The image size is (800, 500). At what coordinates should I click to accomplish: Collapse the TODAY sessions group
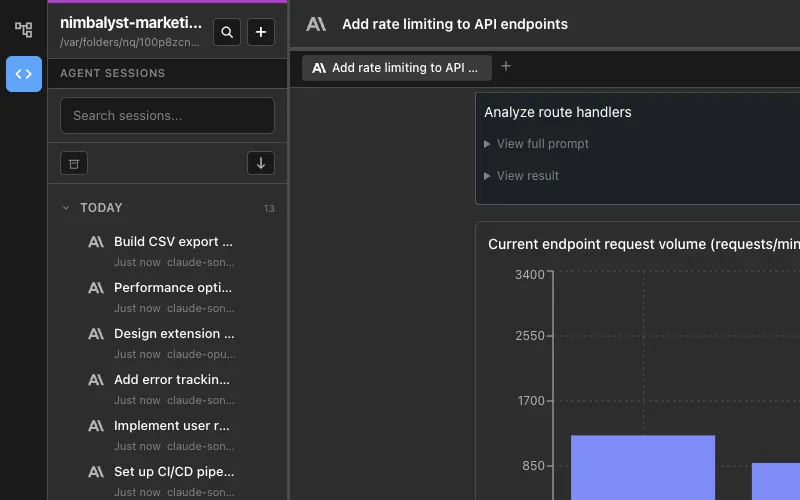[x=67, y=208]
